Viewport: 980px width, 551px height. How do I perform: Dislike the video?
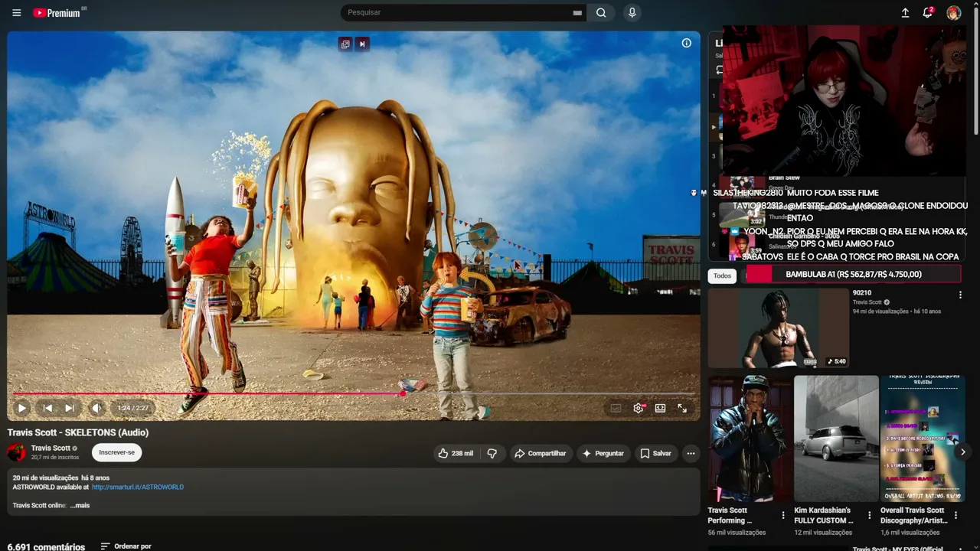(492, 453)
